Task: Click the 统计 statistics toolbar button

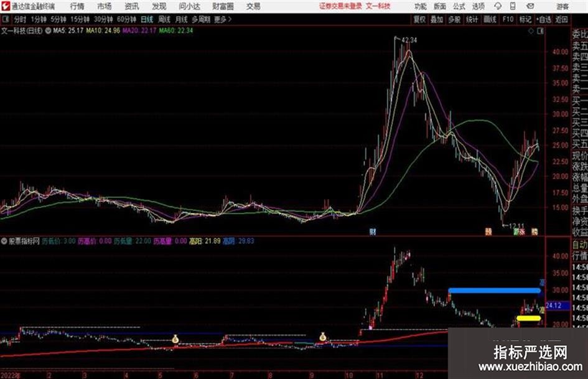Action: click(472, 19)
